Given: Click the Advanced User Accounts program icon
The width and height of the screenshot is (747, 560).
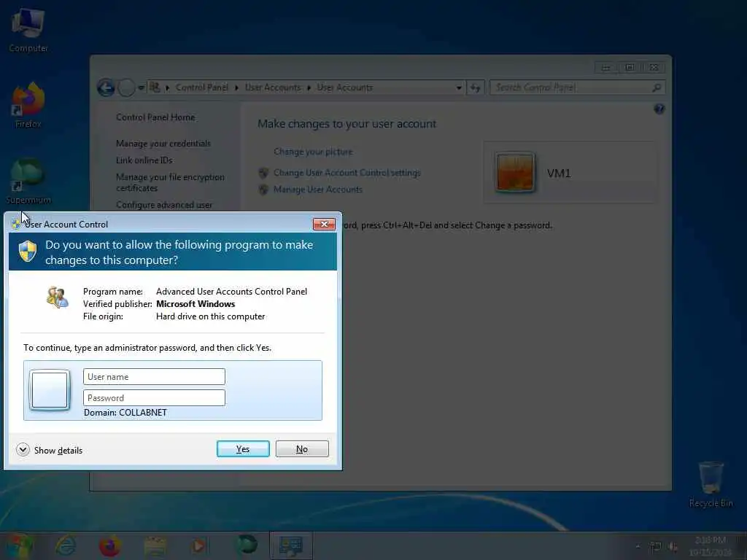Looking at the screenshot, I should coord(57,297).
